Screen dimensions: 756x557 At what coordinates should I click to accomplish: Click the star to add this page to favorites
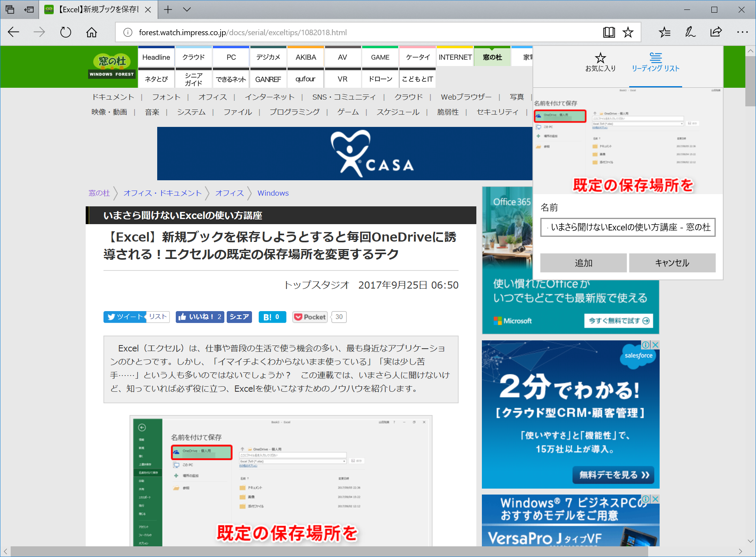tap(628, 32)
